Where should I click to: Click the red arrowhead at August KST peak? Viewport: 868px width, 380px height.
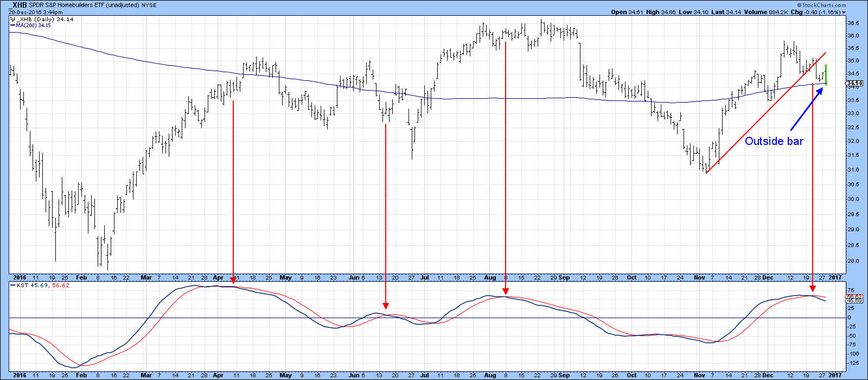(x=506, y=292)
